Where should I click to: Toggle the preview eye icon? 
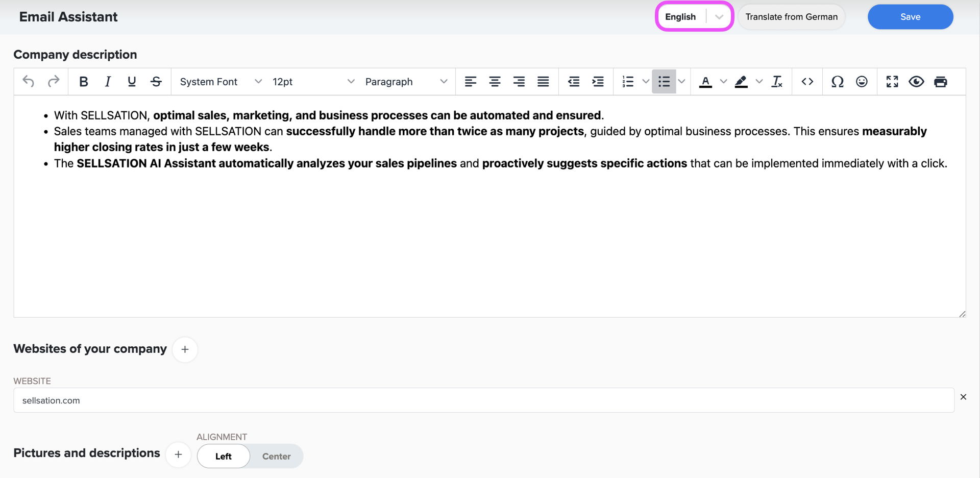[x=916, y=82]
